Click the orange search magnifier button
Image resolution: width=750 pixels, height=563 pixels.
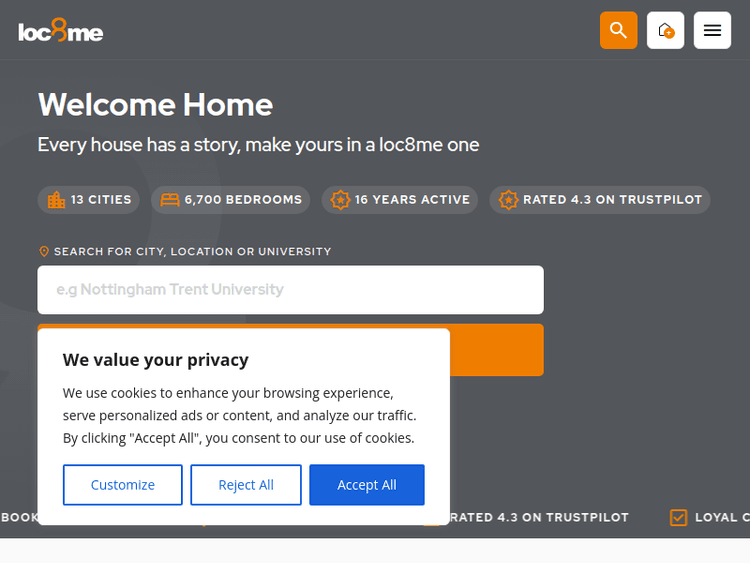tap(618, 30)
